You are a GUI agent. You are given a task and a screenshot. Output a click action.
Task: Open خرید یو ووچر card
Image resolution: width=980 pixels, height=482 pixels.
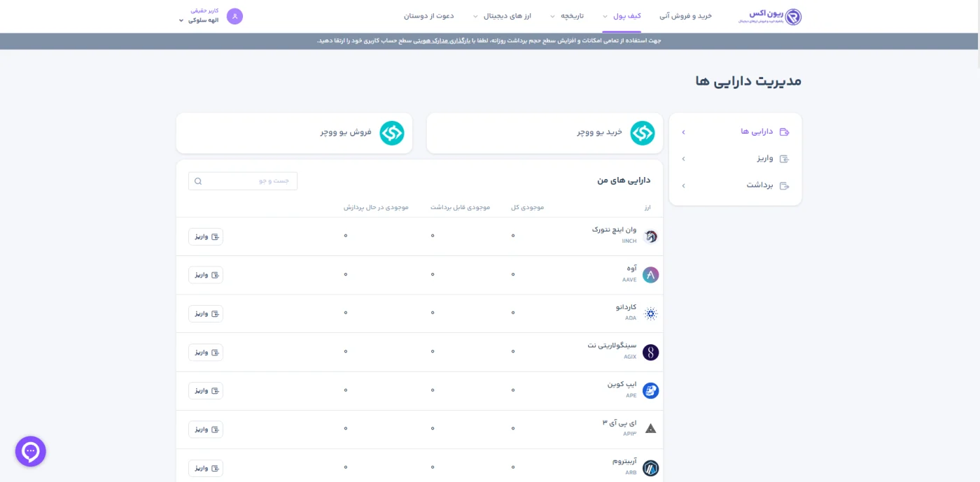[x=545, y=133]
